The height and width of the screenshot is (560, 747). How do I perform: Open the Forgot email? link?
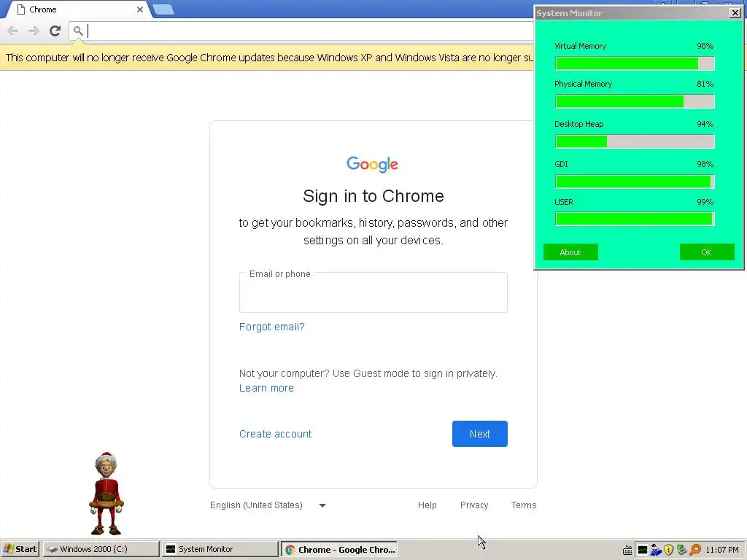click(271, 327)
